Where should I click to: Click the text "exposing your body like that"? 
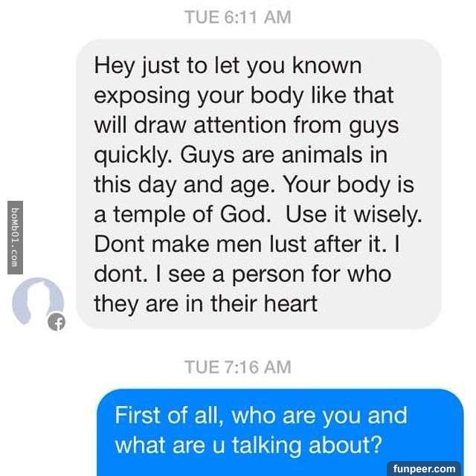tap(244, 96)
